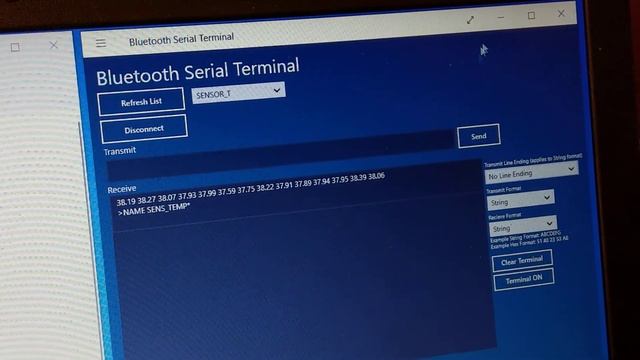Close the background window on the left

[53, 45]
